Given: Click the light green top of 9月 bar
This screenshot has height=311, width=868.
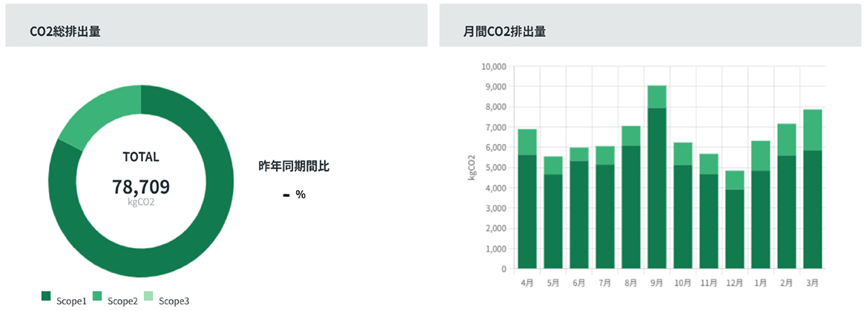Looking at the screenshot, I should 657,96.
